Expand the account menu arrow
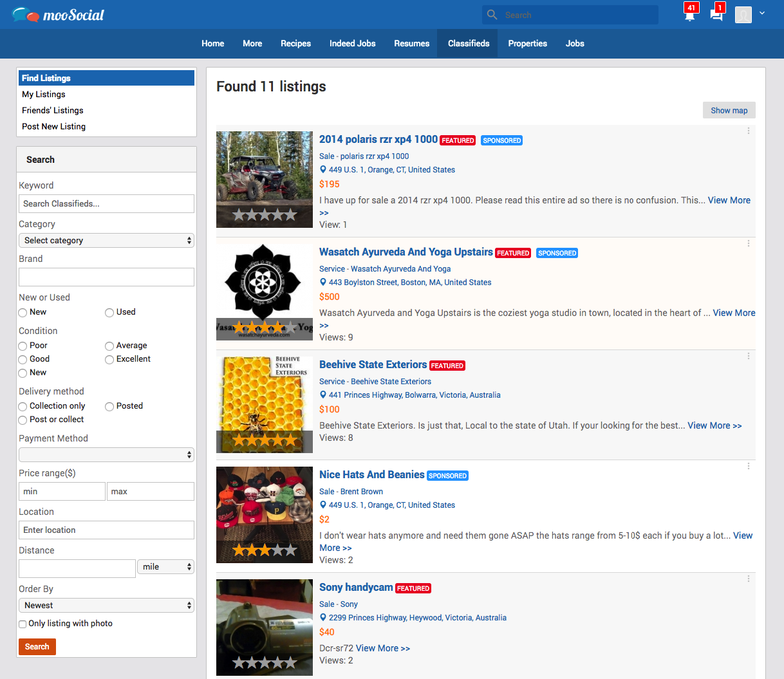The image size is (784, 679). [762, 13]
